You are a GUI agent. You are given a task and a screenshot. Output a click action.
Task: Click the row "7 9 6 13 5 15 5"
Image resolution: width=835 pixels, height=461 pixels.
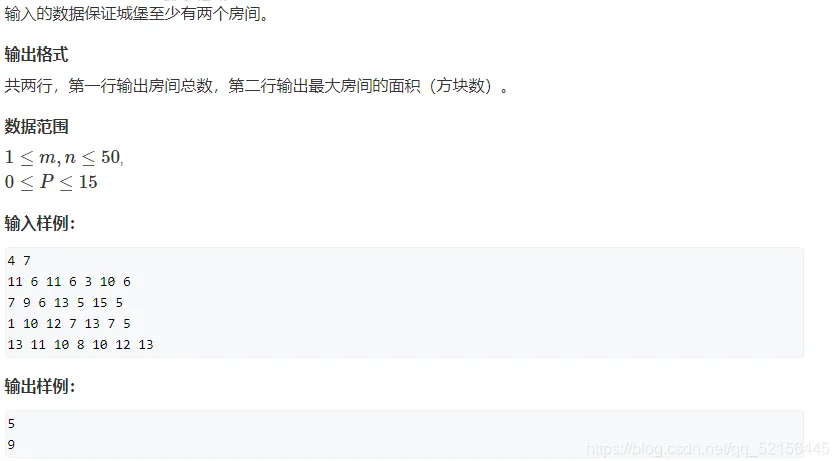point(65,302)
